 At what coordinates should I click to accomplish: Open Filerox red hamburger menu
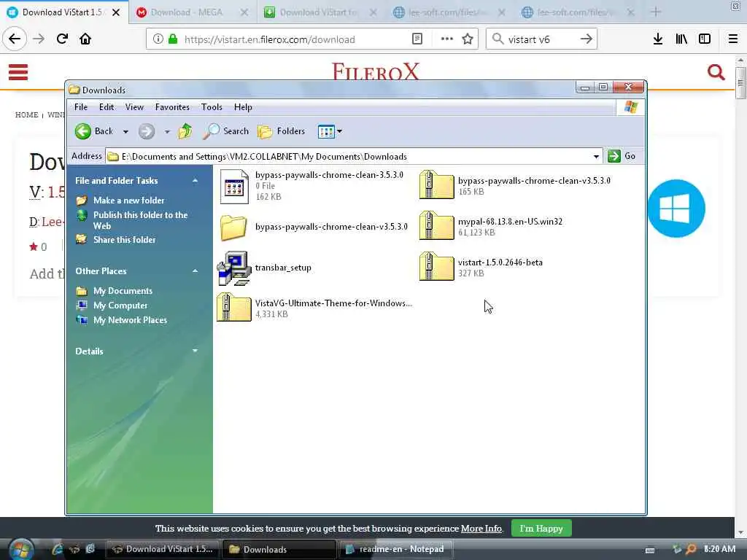click(18, 72)
